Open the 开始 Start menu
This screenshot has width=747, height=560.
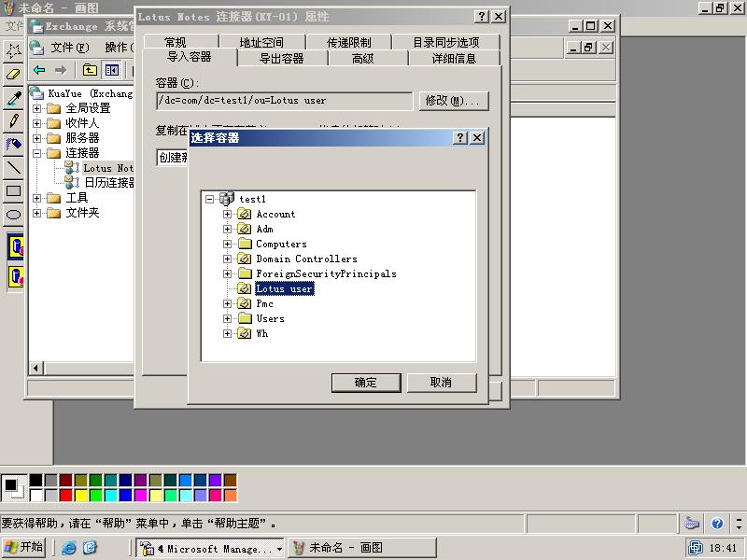[x=23, y=548]
